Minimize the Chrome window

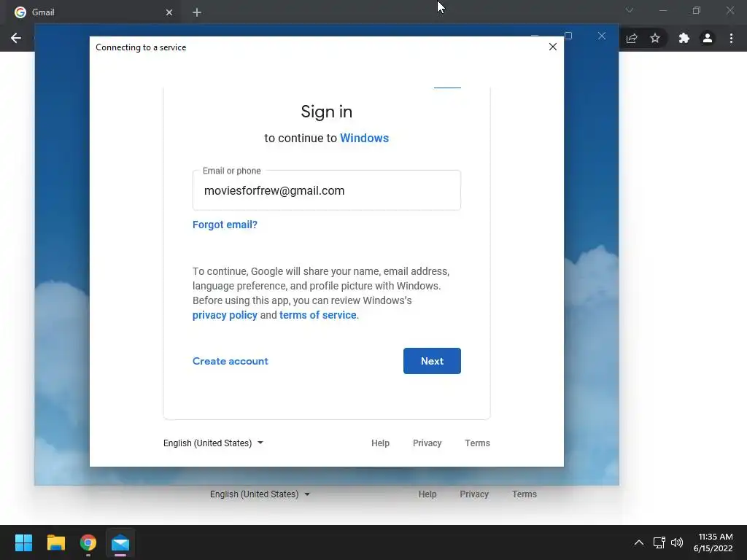(x=662, y=10)
